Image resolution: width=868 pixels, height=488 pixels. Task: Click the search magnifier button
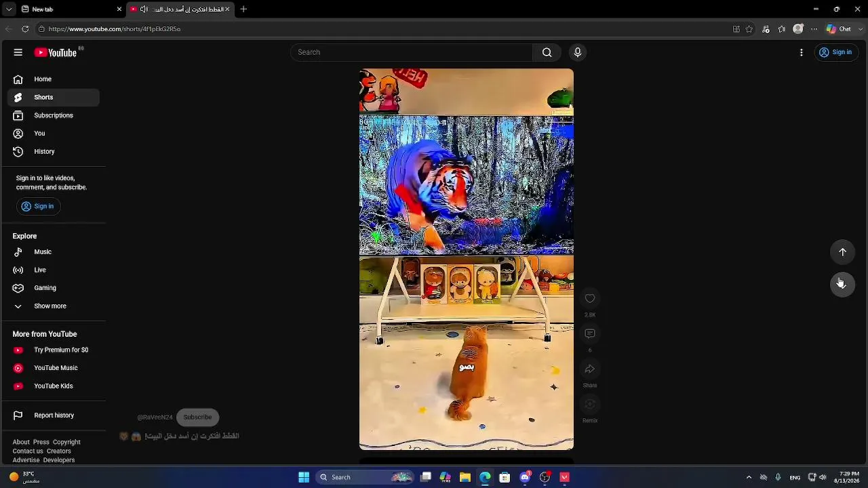[x=547, y=52]
